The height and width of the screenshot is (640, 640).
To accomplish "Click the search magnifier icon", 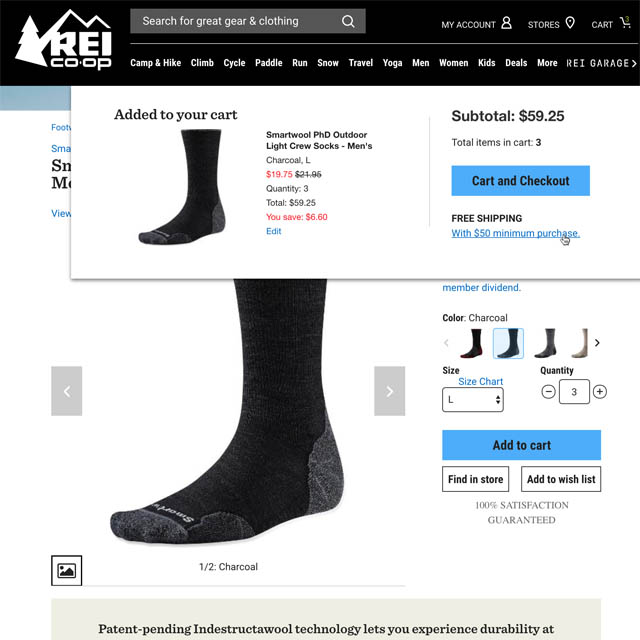I will (x=348, y=21).
